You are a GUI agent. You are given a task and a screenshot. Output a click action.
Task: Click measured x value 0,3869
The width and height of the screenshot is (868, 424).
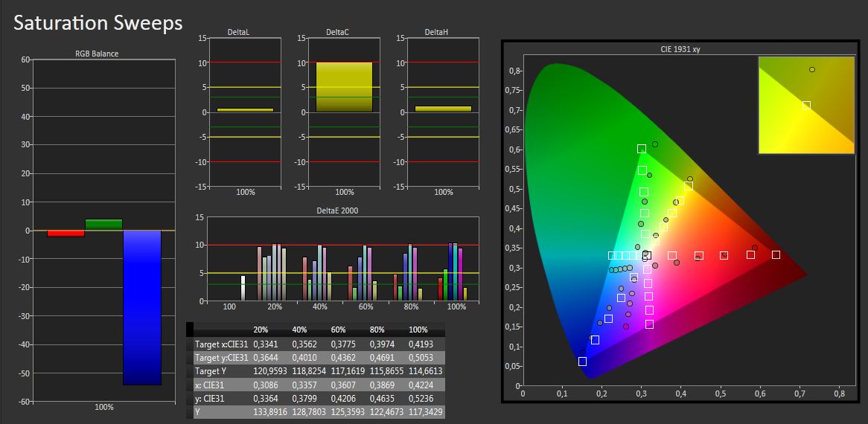[381, 385]
